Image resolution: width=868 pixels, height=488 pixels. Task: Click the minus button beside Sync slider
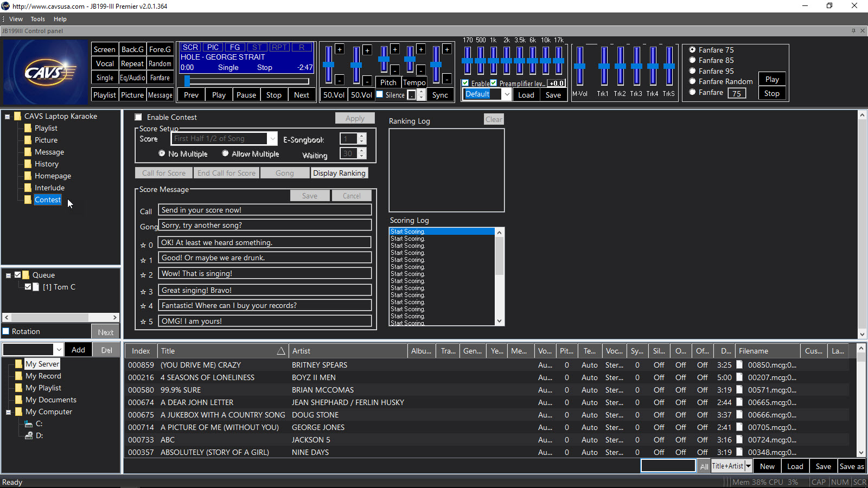tap(447, 79)
